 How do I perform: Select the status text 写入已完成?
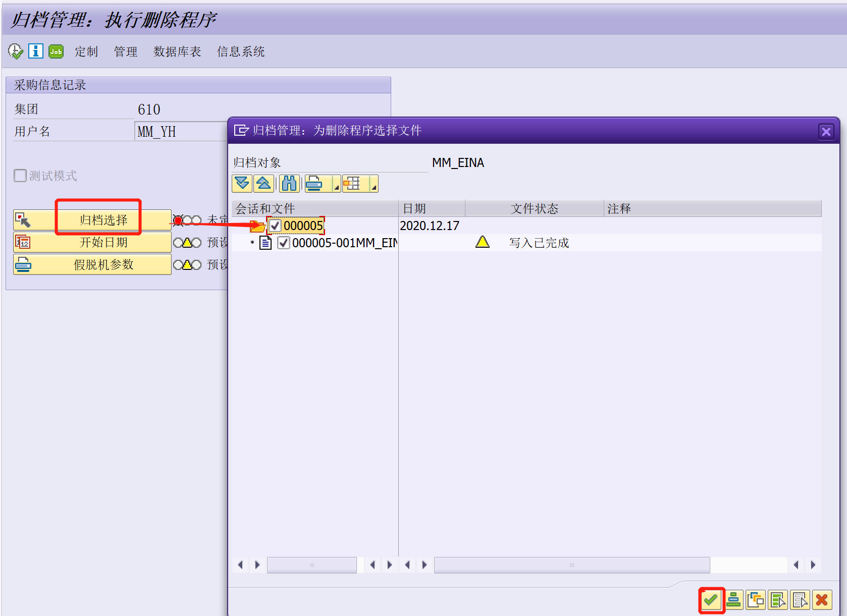[539, 243]
